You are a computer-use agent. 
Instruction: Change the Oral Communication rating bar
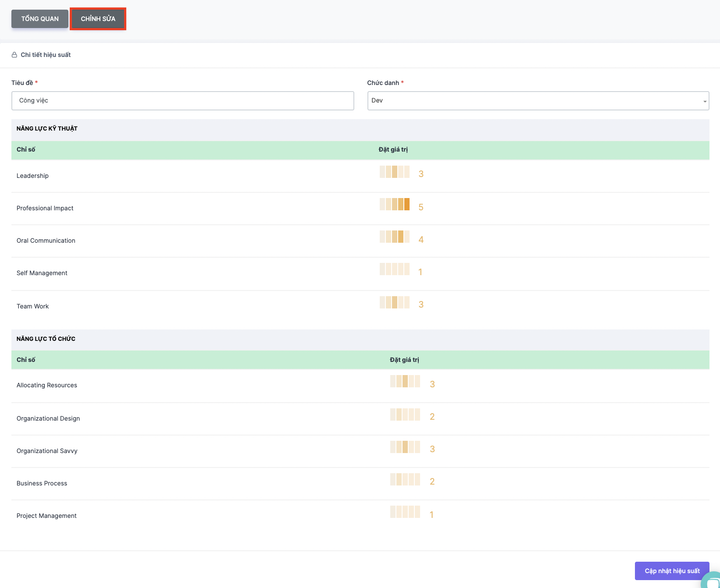pyautogui.click(x=395, y=237)
